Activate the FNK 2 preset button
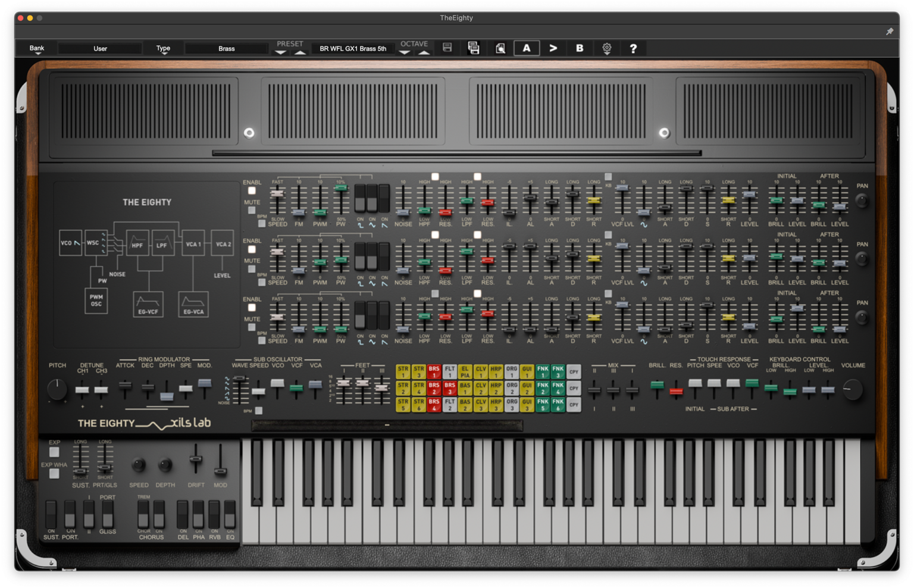Screen dimensions: 914x588 [542, 390]
